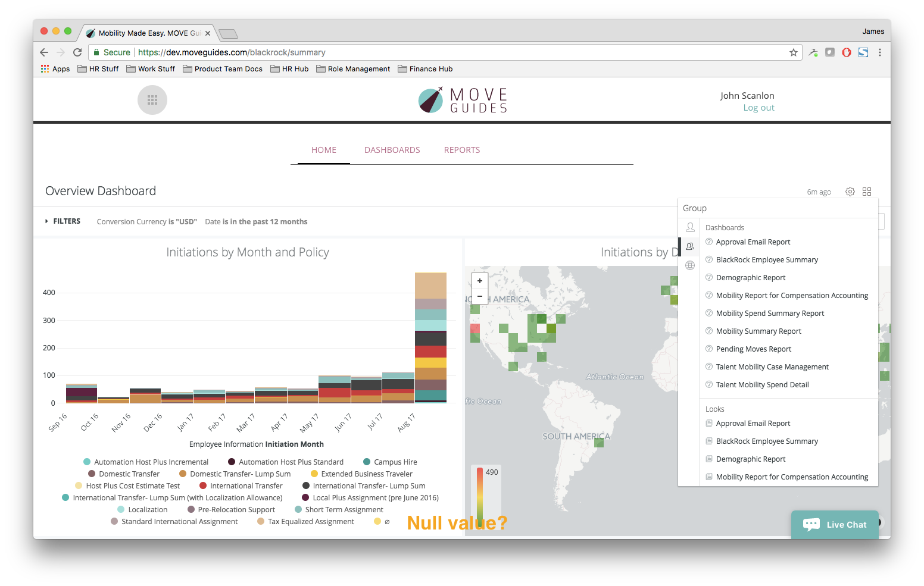Expand the FILTERS section
This screenshot has height=586, width=924.
pos(63,221)
